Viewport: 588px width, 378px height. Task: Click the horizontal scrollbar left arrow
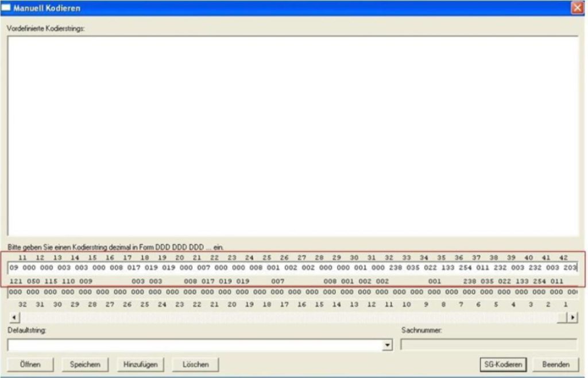[14, 318]
